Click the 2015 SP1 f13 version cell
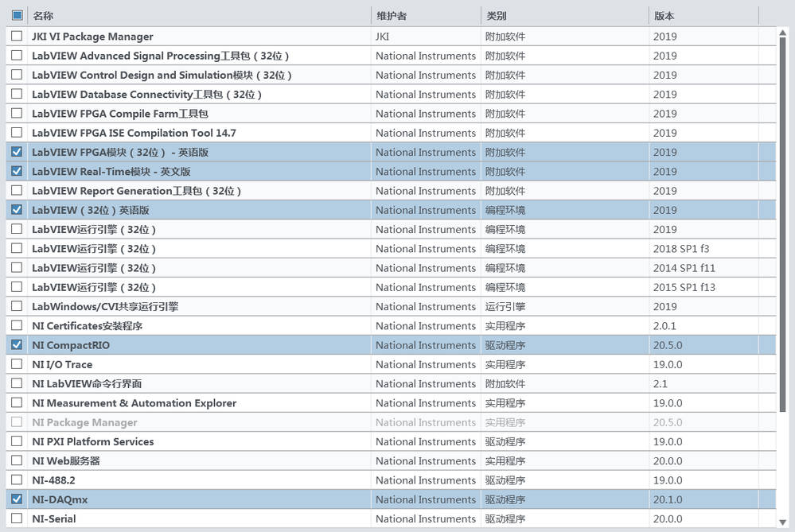This screenshot has height=532, width=795. tap(684, 287)
